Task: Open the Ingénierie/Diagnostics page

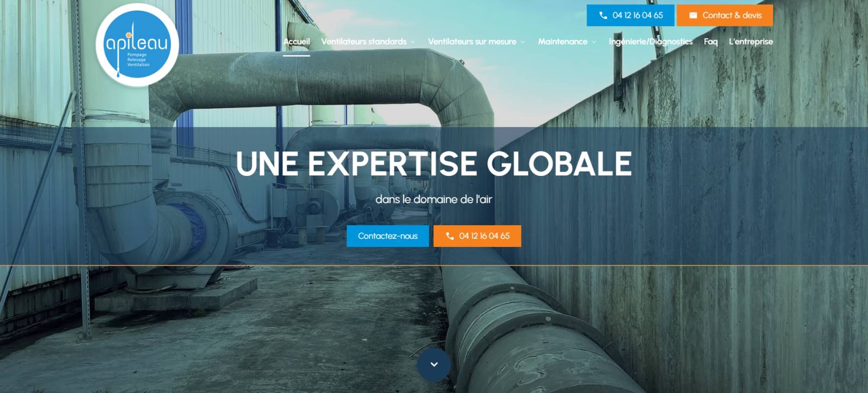Action: 650,42
